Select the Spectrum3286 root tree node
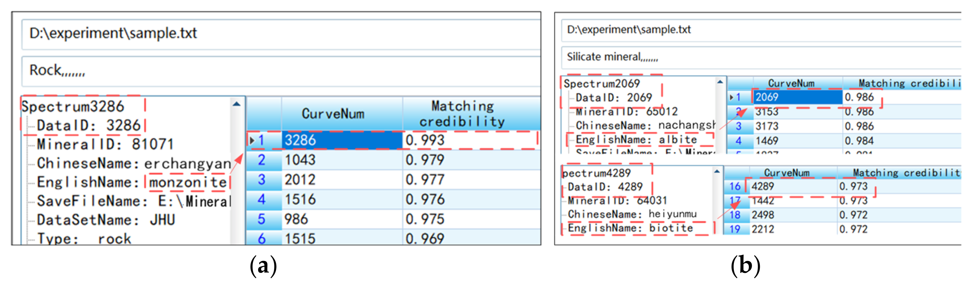The image size is (980, 286). pyautogui.click(x=73, y=107)
